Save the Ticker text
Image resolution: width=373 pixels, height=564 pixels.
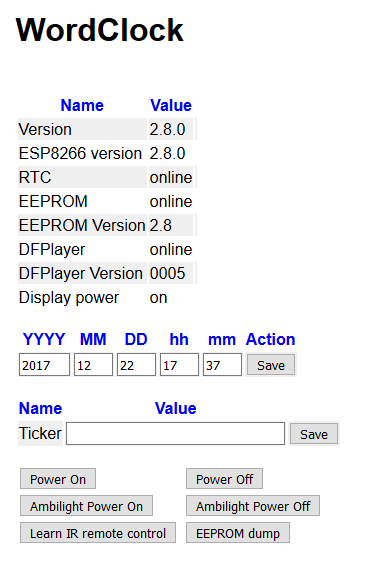click(314, 434)
